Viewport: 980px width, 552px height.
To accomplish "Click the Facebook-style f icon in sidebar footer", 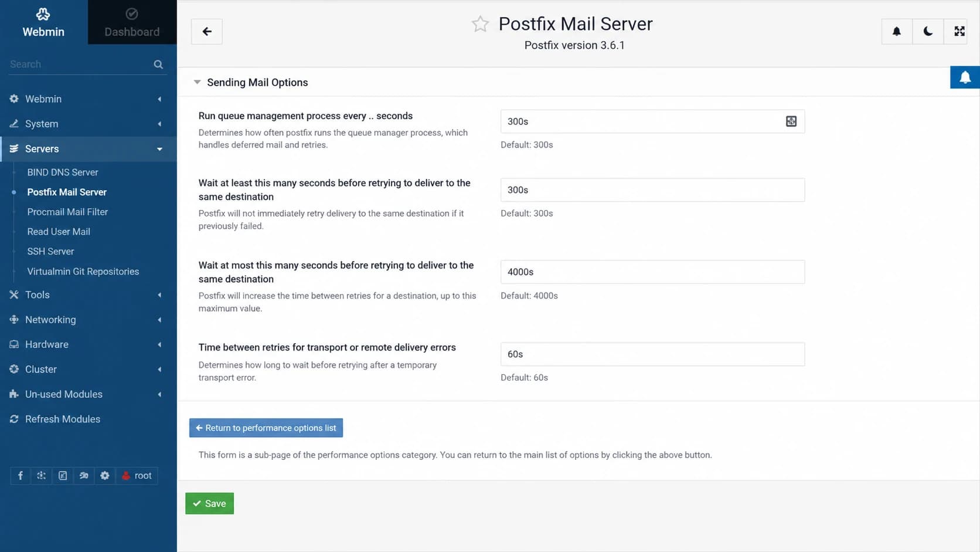I will pyautogui.click(x=21, y=476).
